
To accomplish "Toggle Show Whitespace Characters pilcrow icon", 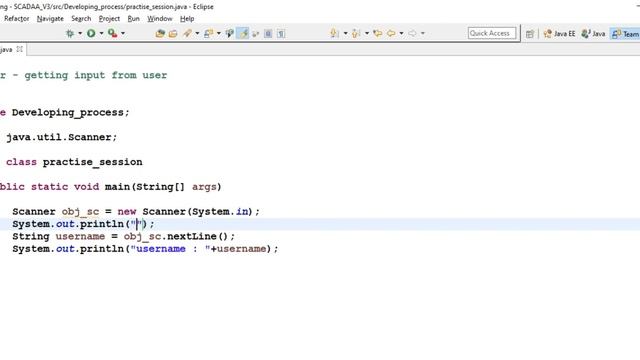I will pos(281,33).
